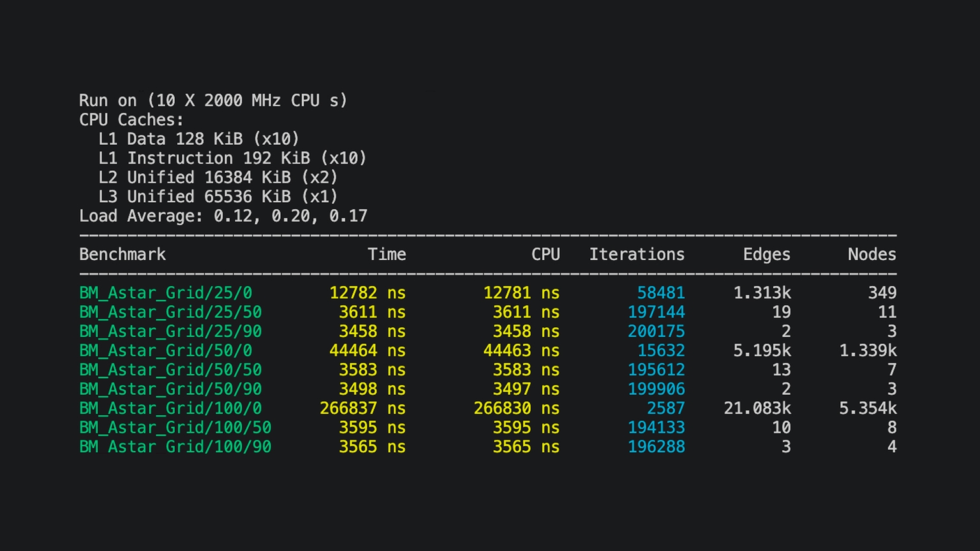Select benchmark name BM_Astar_Grid/50/90
The image size is (980, 551).
pyautogui.click(x=170, y=388)
